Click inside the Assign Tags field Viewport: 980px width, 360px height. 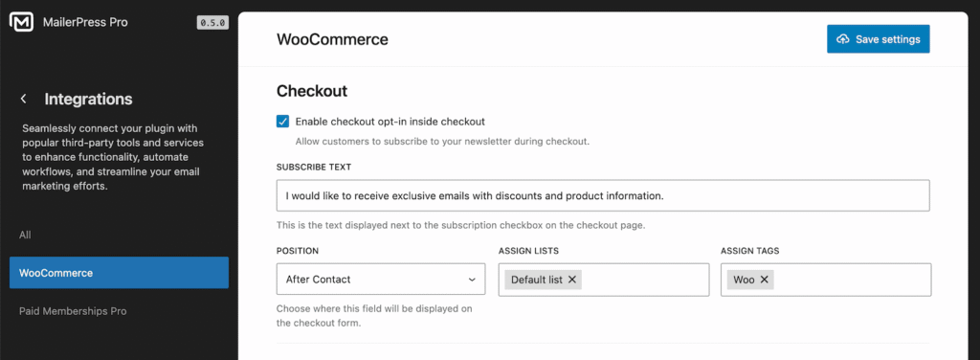[826, 280]
